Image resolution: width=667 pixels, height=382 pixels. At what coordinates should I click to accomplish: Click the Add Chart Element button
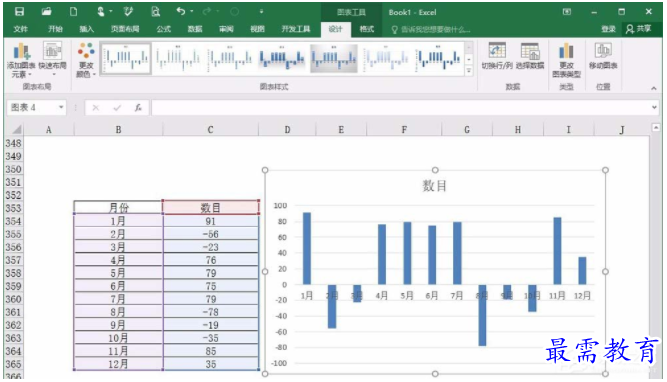tap(21, 60)
